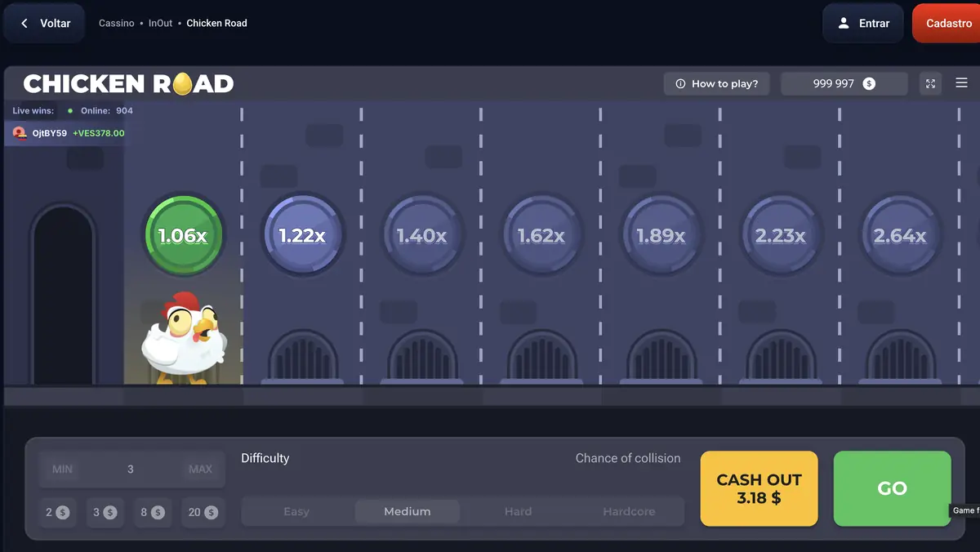
Task: Select Medium difficulty
Action: pos(408,511)
